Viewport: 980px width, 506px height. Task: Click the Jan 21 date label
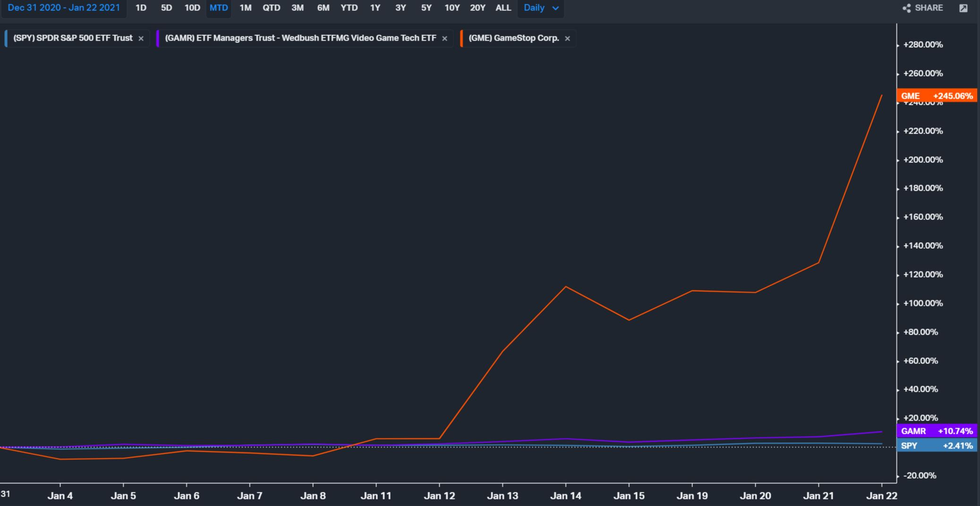pyautogui.click(x=818, y=496)
